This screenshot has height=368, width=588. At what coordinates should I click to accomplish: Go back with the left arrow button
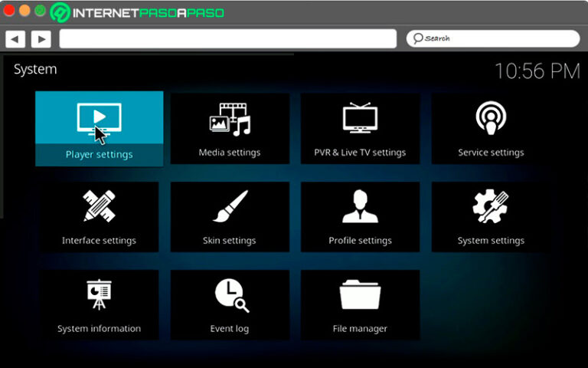click(x=15, y=38)
